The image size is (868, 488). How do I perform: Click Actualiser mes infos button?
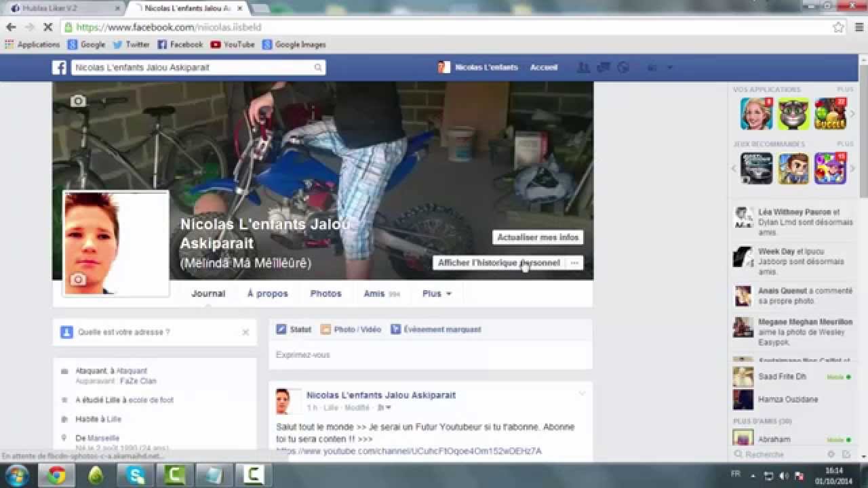click(x=538, y=237)
